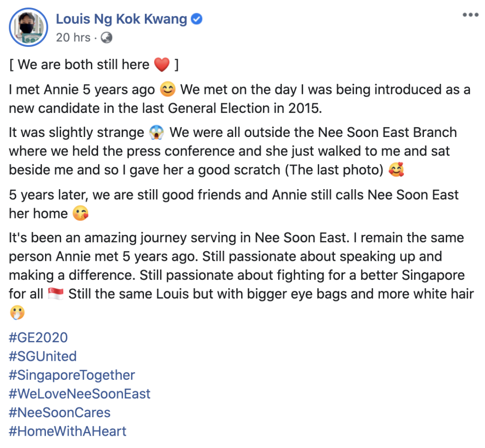The image size is (485, 448).
Task: Open the #HomeWithAHeart hashtag
Action: [x=66, y=431]
